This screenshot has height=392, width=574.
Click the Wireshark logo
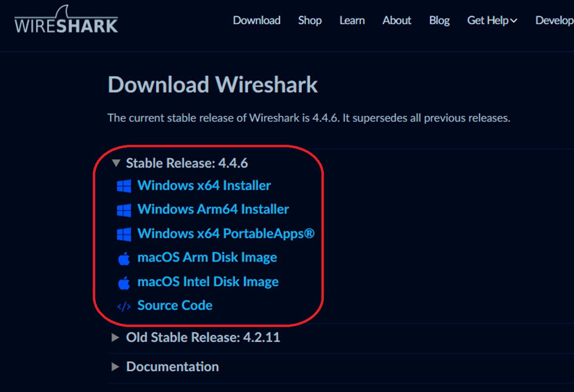pos(66,20)
